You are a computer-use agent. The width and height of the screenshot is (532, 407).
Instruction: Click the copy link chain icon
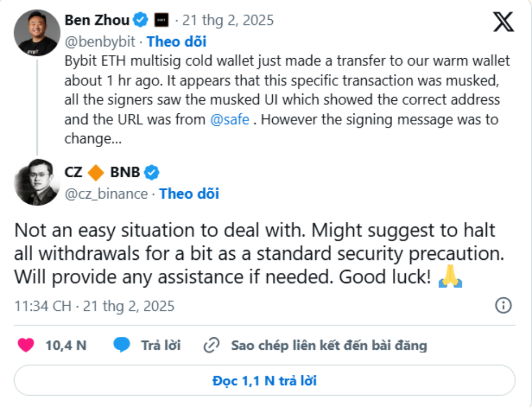click(x=212, y=345)
